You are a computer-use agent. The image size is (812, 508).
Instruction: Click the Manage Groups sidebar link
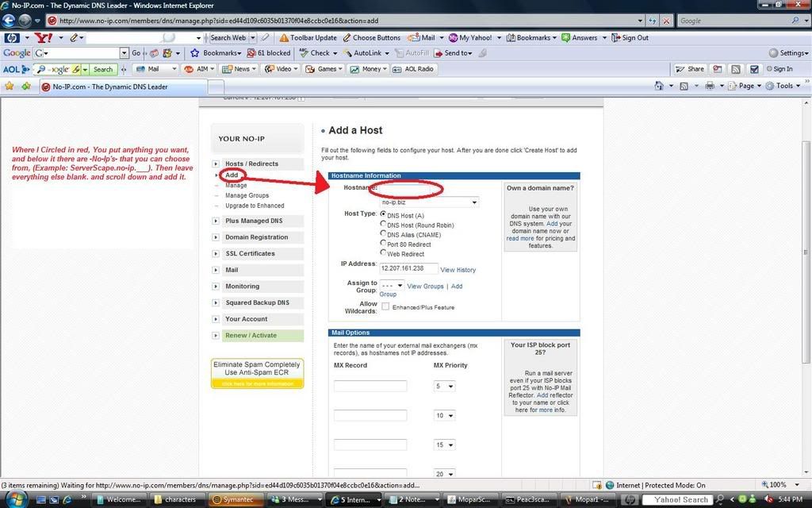pyautogui.click(x=247, y=195)
